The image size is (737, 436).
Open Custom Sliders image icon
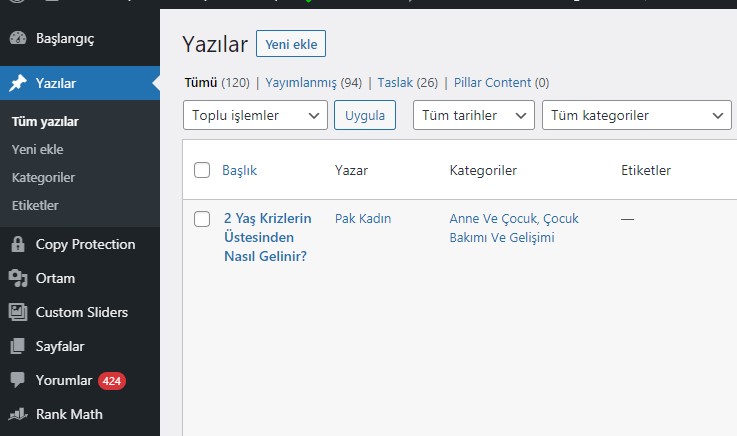18,312
